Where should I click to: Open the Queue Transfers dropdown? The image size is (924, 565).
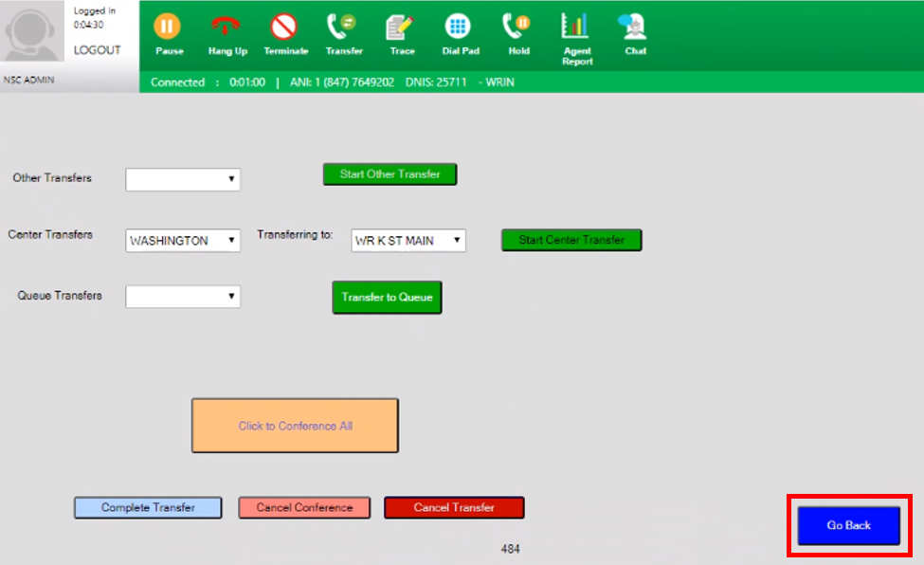[183, 296]
